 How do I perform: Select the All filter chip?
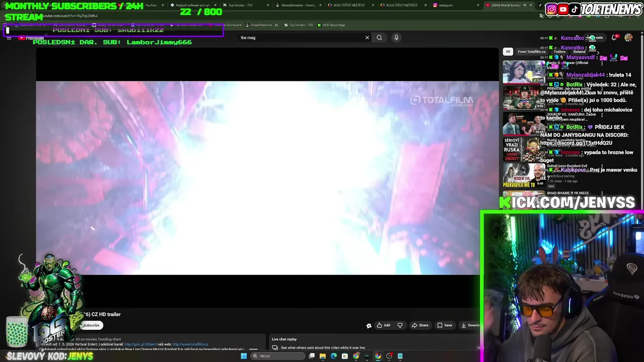pyautogui.click(x=508, y=51)
